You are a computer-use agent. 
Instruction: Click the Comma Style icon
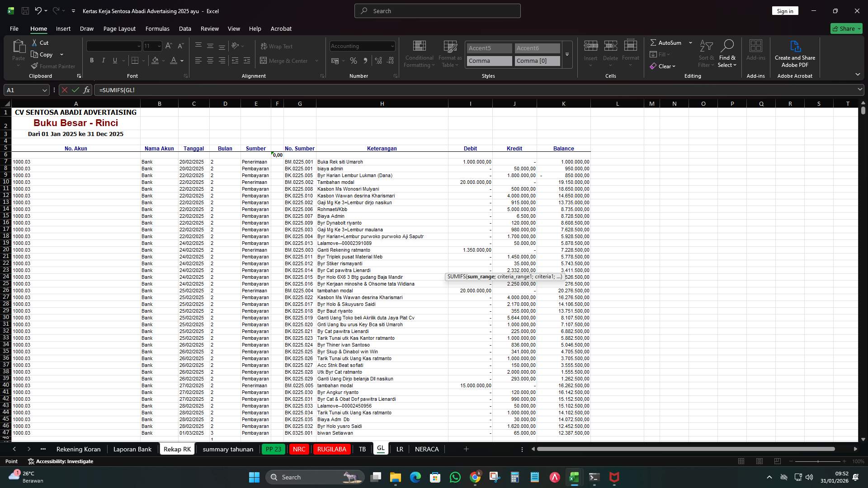(x=366, y=61)
